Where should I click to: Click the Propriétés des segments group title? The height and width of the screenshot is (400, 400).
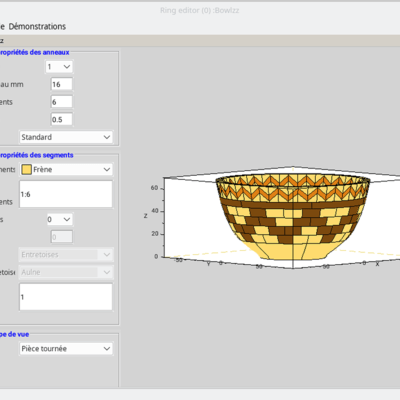(36, 155)
